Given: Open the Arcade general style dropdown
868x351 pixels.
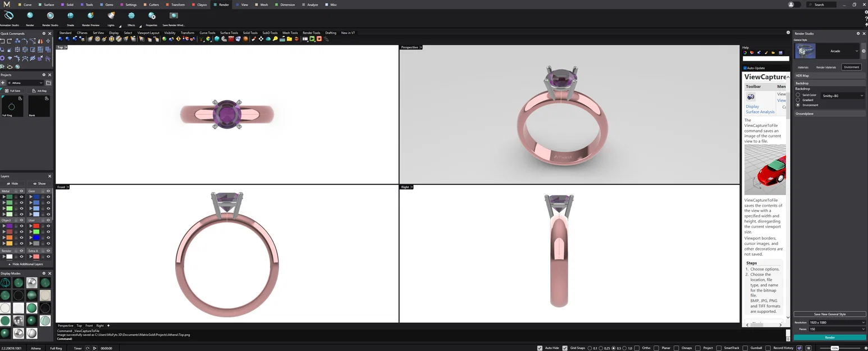Looking at the screenshot, I should pyautogui.click(x=856, y=51).
